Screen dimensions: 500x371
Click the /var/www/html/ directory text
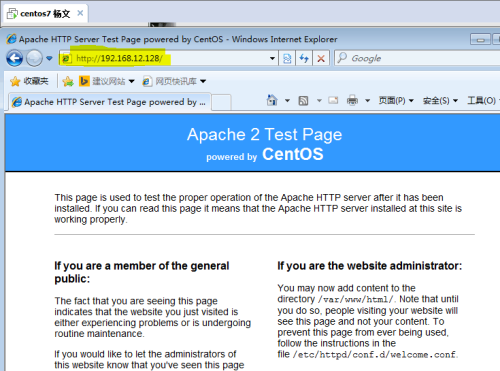tap(355, 299)
